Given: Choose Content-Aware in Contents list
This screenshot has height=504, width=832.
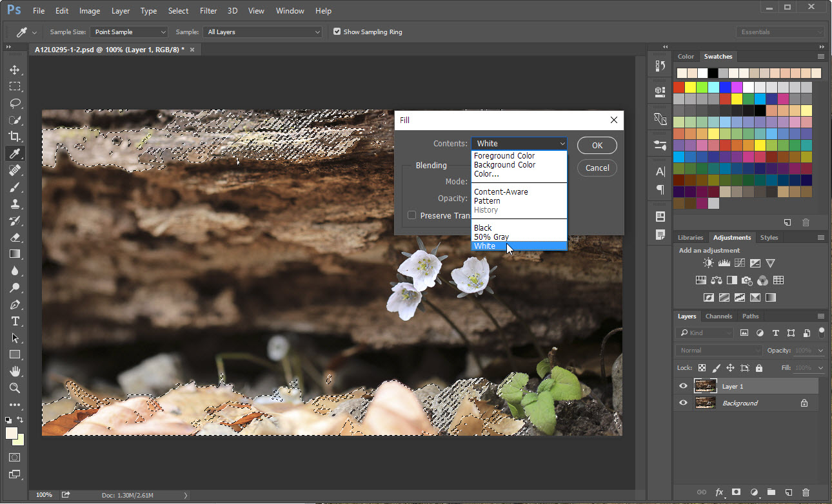Looking at the screenshot, I should (x=519, y=192).
